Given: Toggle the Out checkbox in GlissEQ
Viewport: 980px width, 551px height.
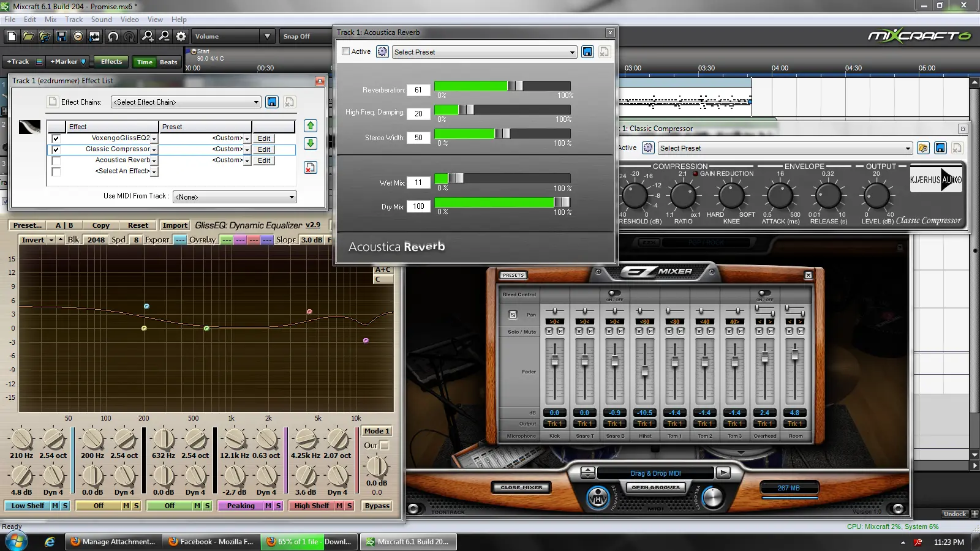Looking at the screenshot, I should click(x=384, y=445).
